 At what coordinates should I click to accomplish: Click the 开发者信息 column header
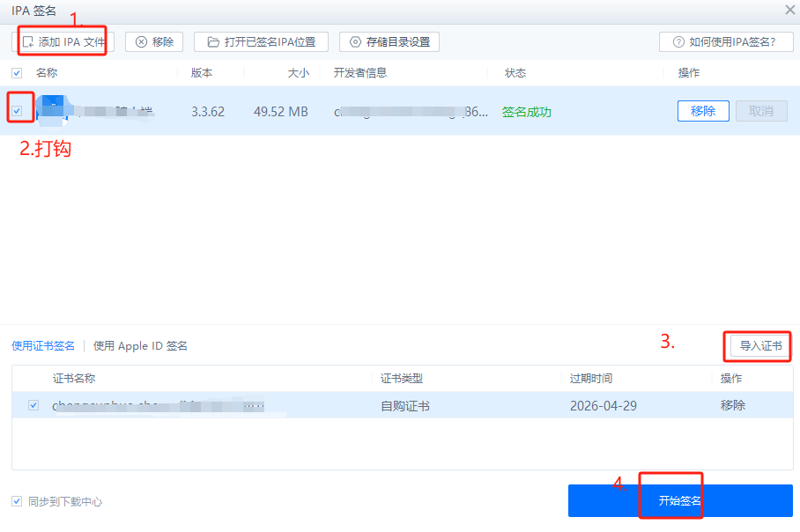(x=360, y=73)
